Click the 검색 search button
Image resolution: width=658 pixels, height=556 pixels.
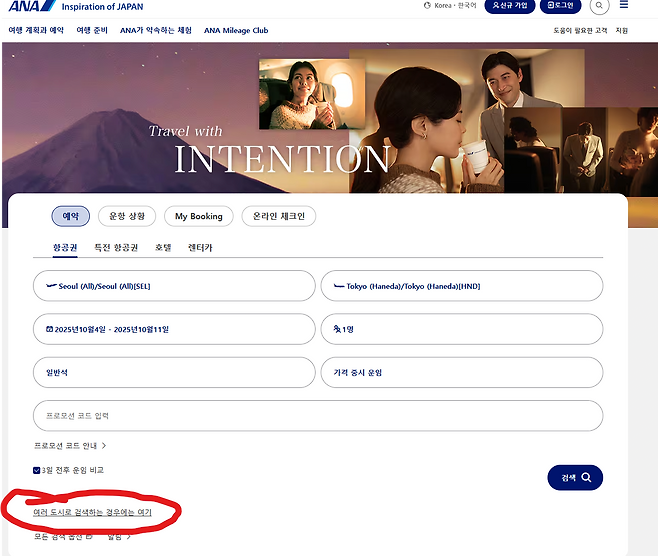point(575,478)
